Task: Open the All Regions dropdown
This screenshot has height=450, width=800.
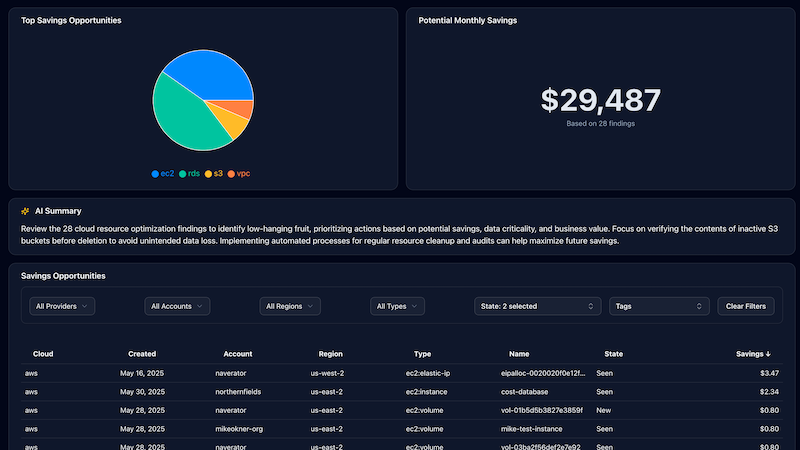Action: click(293, 306)
